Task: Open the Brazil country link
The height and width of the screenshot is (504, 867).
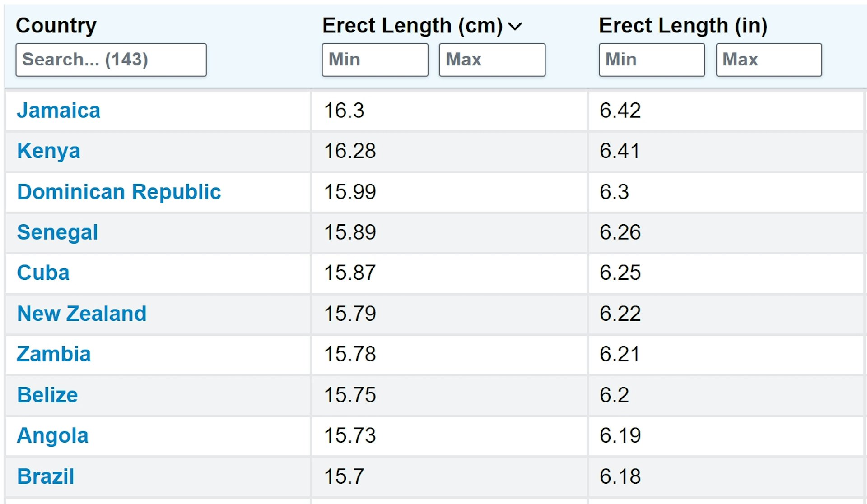Action: pos(46,476)
